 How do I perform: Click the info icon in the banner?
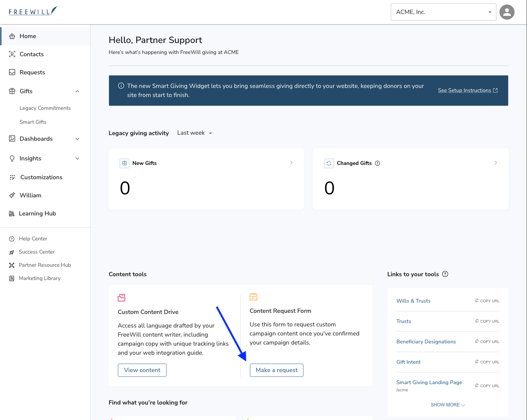click(121, 86)
